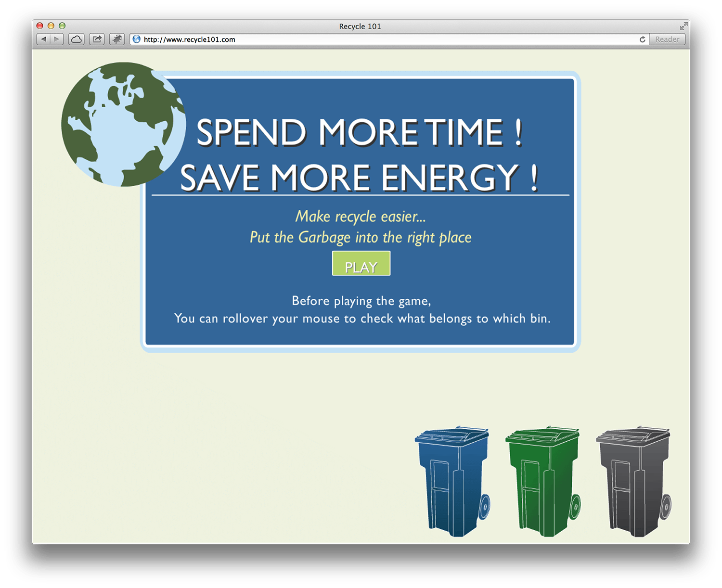Image resolution: width=722 pixels, height=588 pixels.
Task: Open the iCloud tabs button
Action: pos(76,39)
